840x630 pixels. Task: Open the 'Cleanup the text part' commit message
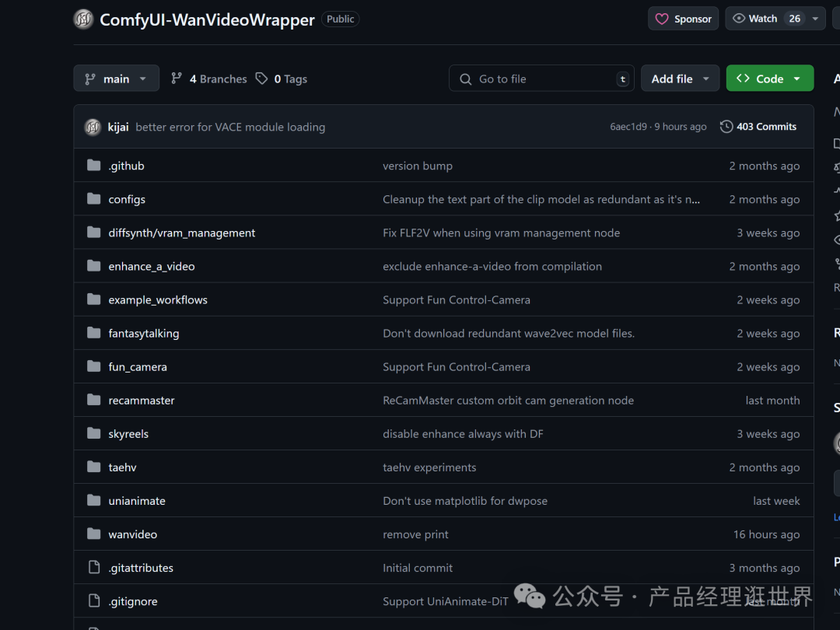[541, 199]
